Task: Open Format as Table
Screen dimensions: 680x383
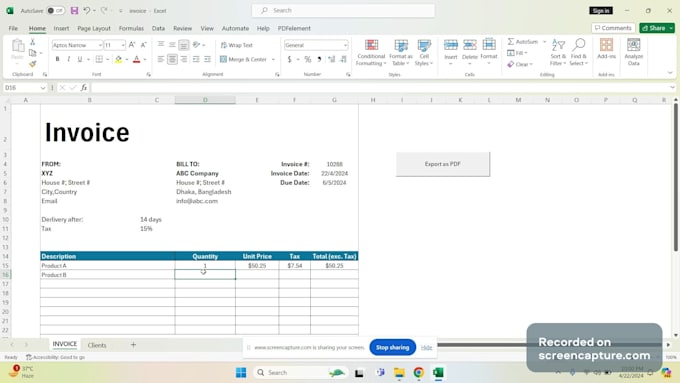Action: point(401,52)
